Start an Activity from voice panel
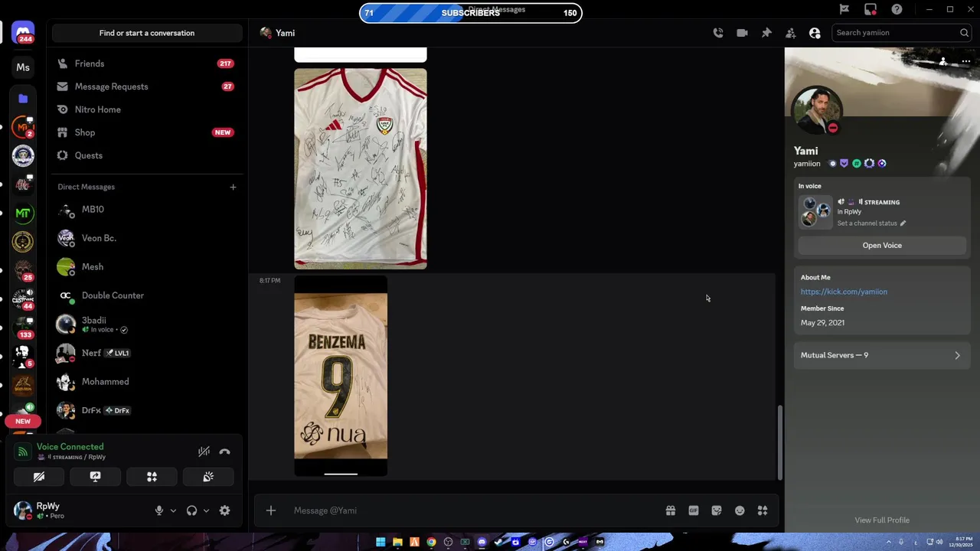This screenshot has height=551, width=980. (152, 477)
